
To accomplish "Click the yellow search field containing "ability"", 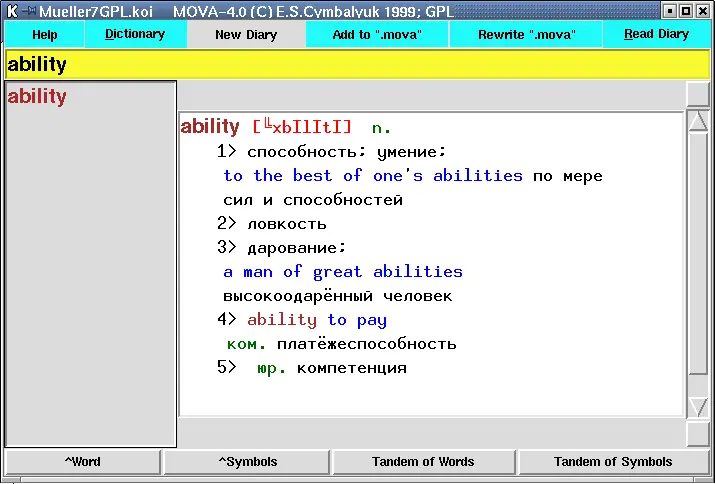I will (357, 65).
